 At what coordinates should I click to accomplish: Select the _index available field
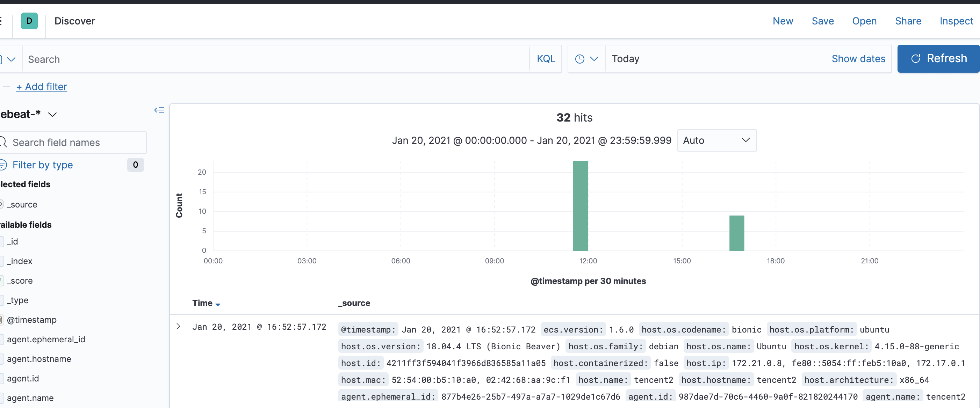coord(20,261)
